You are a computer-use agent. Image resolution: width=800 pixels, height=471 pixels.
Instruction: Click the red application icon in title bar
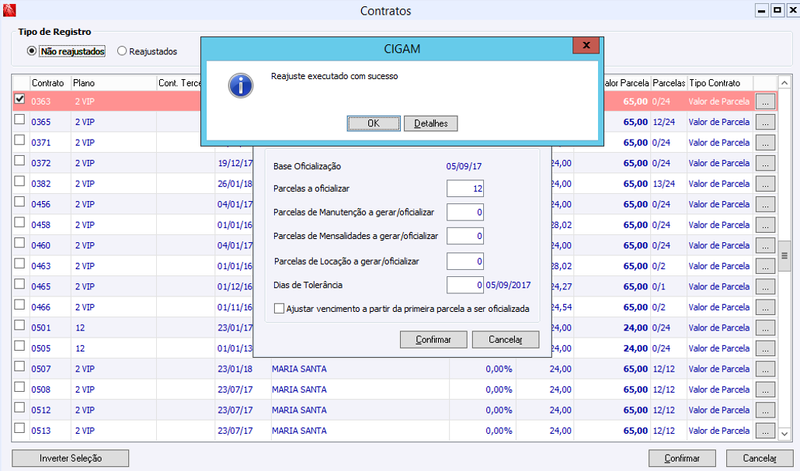pyautogui.click(x=9, y=10)
